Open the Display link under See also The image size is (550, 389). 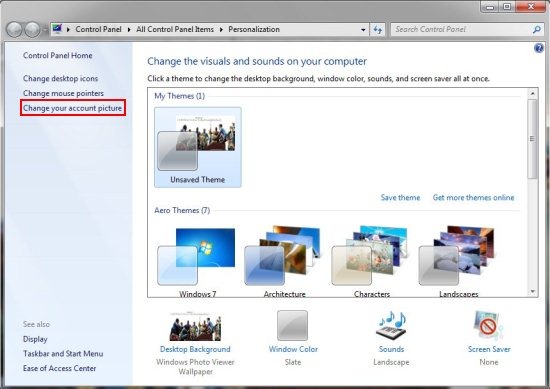pyautogui.click(x=35, y=339)
